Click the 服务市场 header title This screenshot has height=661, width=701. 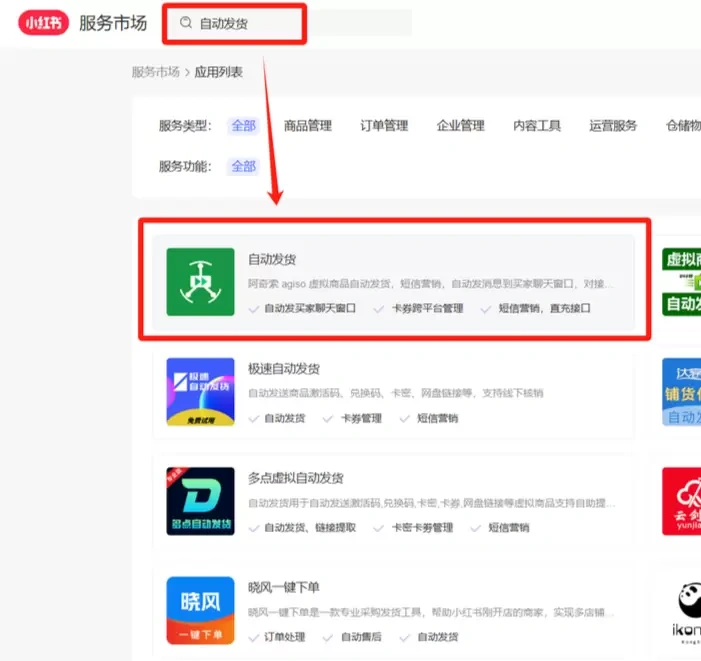click(113, 23)
